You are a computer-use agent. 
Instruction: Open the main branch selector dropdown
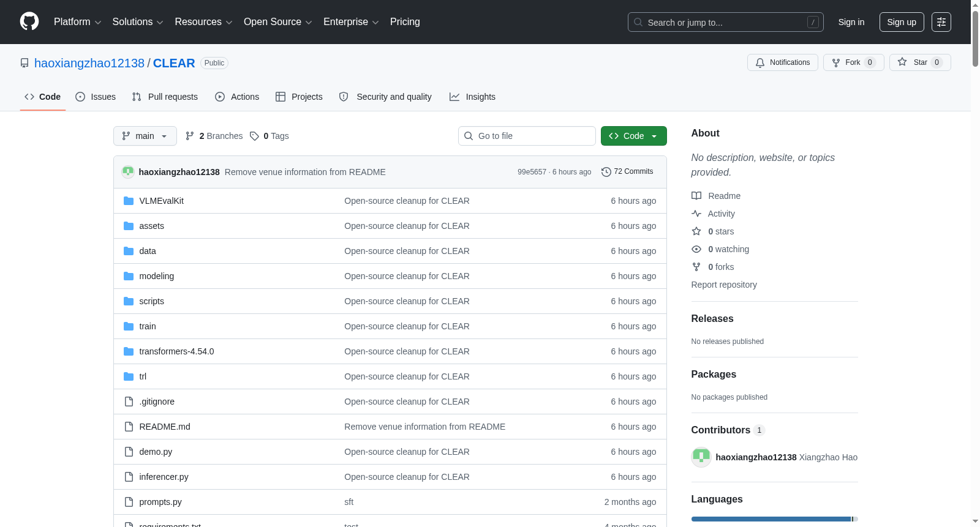pyautogui.click(x=145, y=136)
